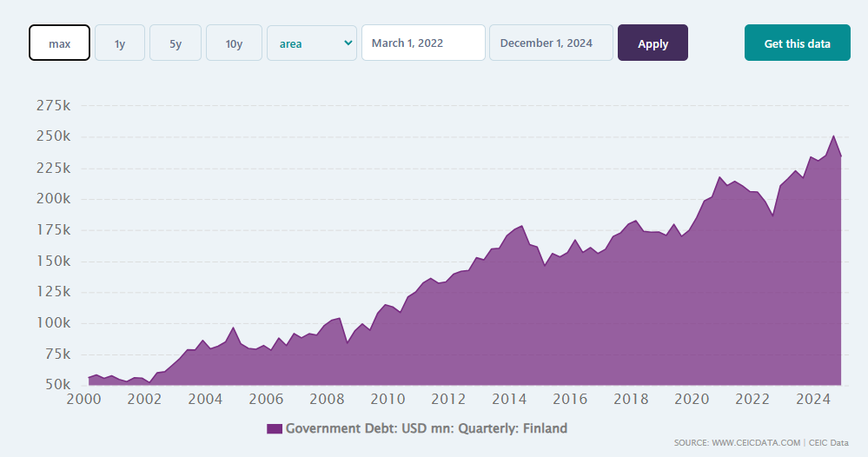
Task: Open the CEIC Data link
Action: pyautogui.click(x=828, y=443)
